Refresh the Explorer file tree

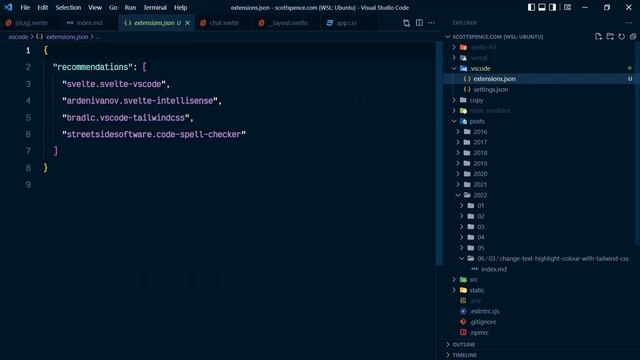[621, 37]
